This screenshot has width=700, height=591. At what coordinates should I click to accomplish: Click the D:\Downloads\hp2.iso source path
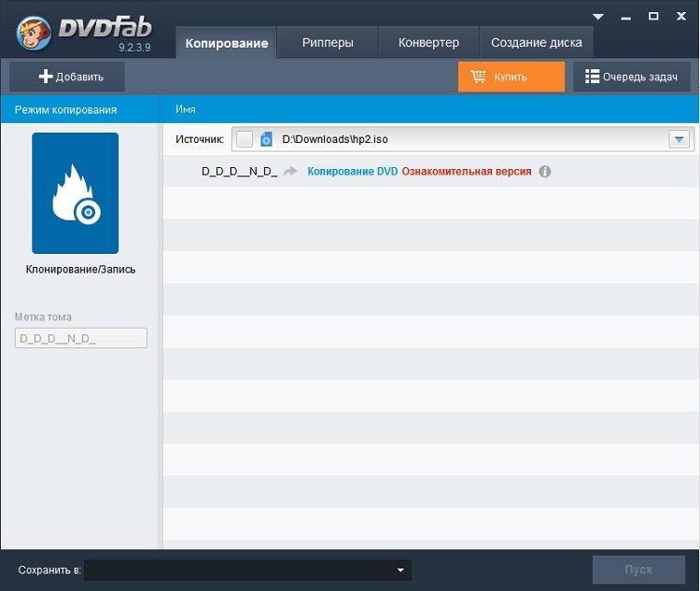pyautogui.click(x=335, y=139)
